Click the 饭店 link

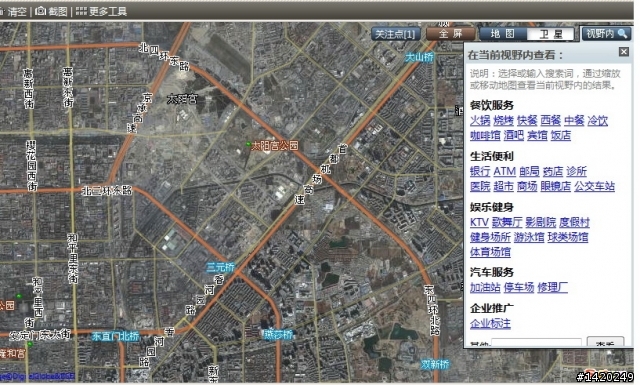click(x=561, y=135)
